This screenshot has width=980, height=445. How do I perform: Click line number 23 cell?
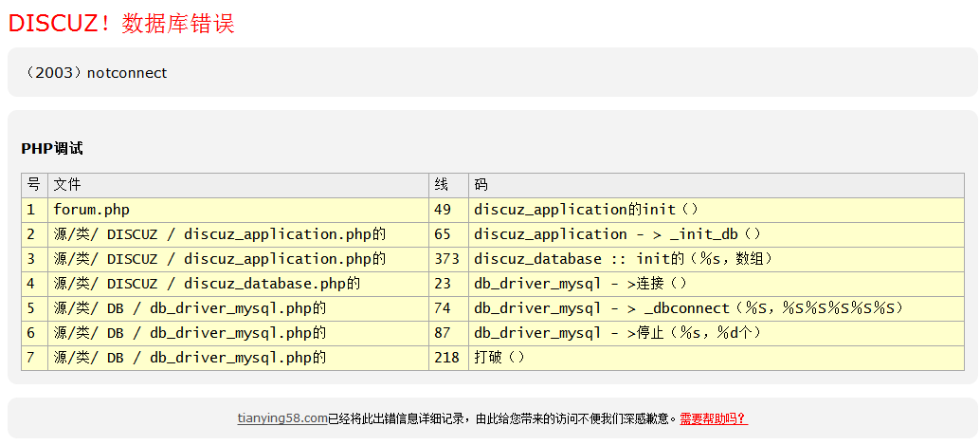(448, 284)
